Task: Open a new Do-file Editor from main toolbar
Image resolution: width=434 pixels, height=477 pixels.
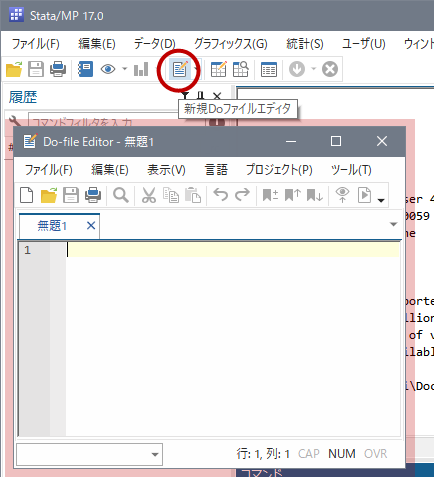Action: tap(180, 69)
